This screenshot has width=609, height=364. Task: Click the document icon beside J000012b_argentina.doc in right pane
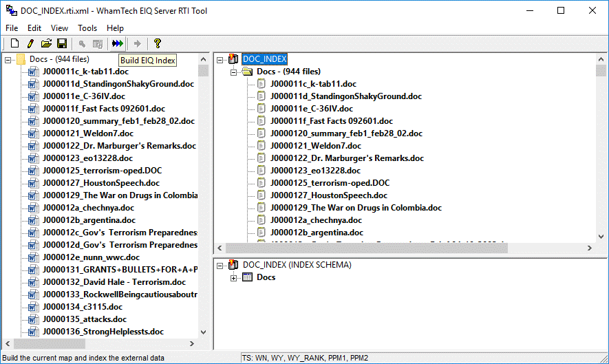click(x=261, y=233)
